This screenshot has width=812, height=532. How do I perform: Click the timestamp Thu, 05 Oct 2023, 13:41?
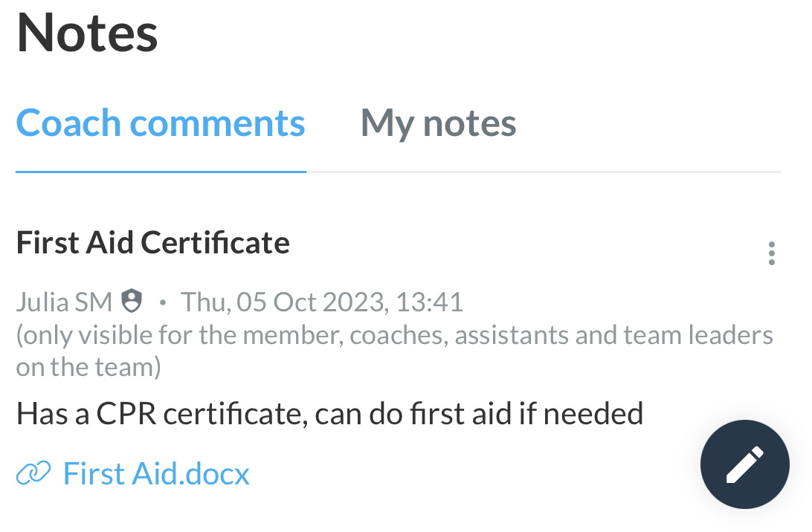click(x=321, y=302)
